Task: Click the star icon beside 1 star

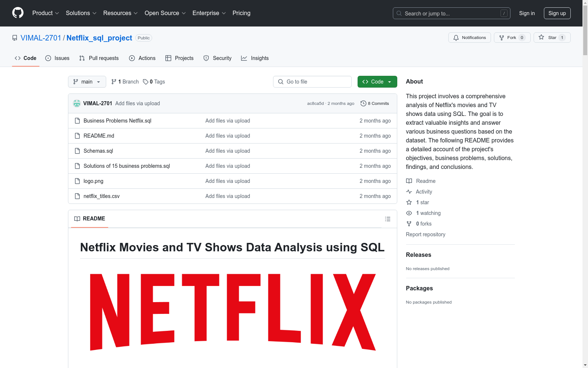Action: click(x=409, y=202)
